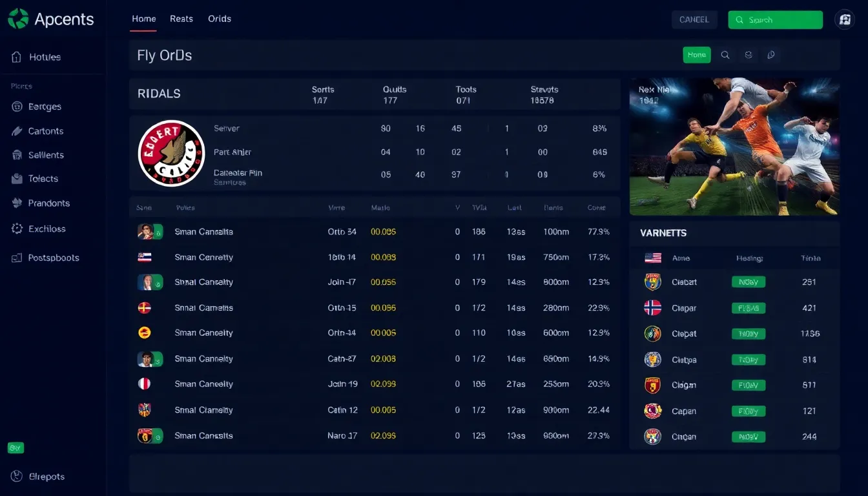Open Tolects in the sidebar

pyautogui.click(x=43, y=179)
